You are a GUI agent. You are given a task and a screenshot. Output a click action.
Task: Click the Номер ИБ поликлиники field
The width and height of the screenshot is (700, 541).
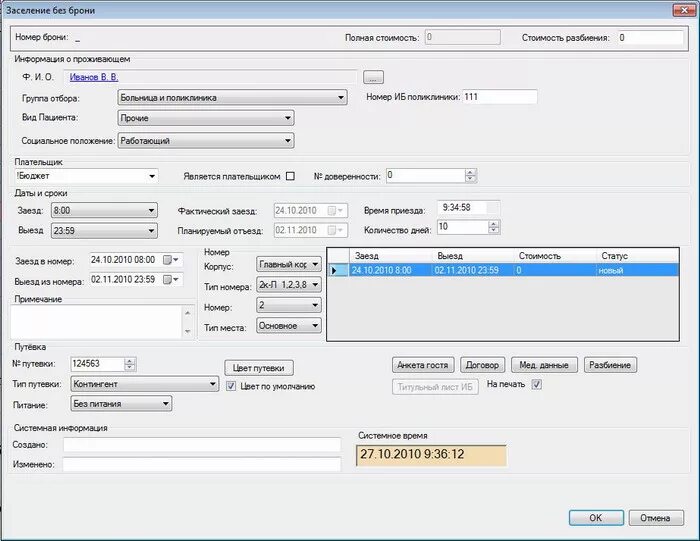500,97
